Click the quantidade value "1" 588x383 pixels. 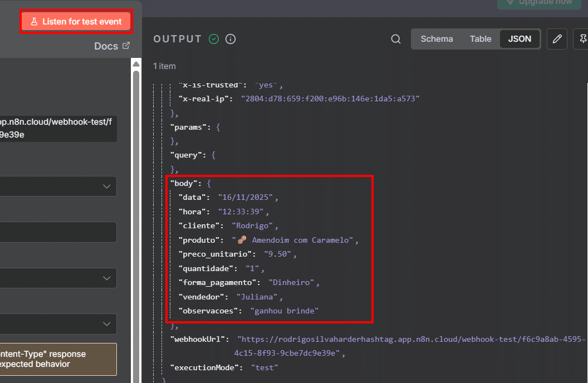(x=253, y=268)
